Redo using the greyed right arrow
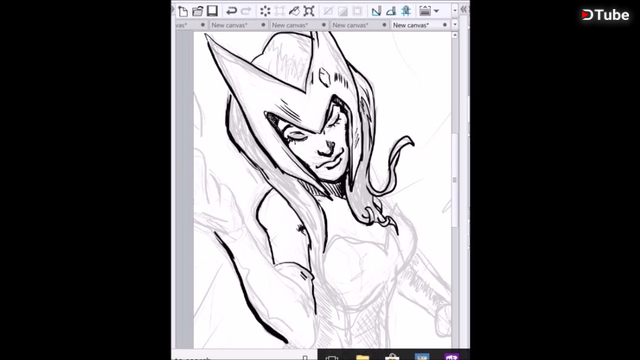Viewport: 640px width, 360px height. pyautogui.click(x=246, y=11)
